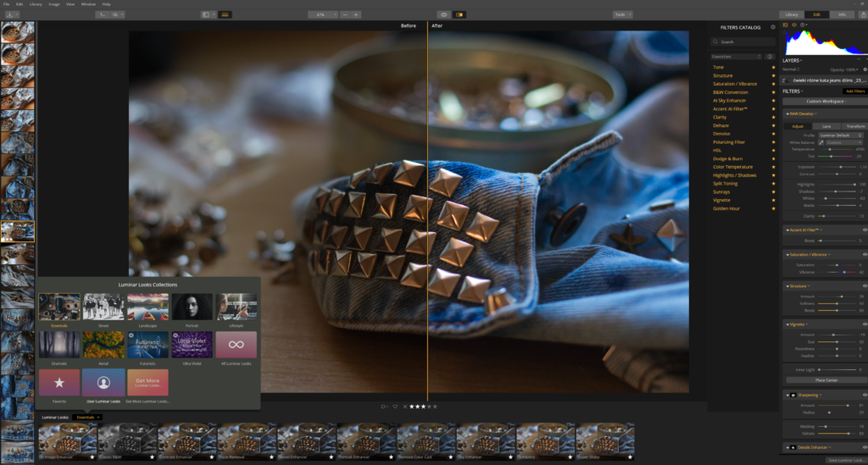
Task: Click Save Luminar Look button
Action: pyautogui.click(x=846, y=460)
